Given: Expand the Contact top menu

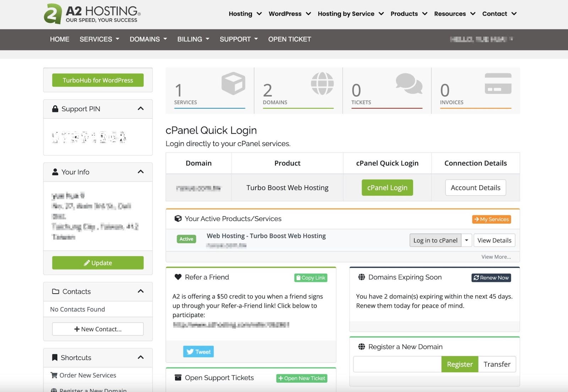Looking at the screenshot, I should click(499, 13).
